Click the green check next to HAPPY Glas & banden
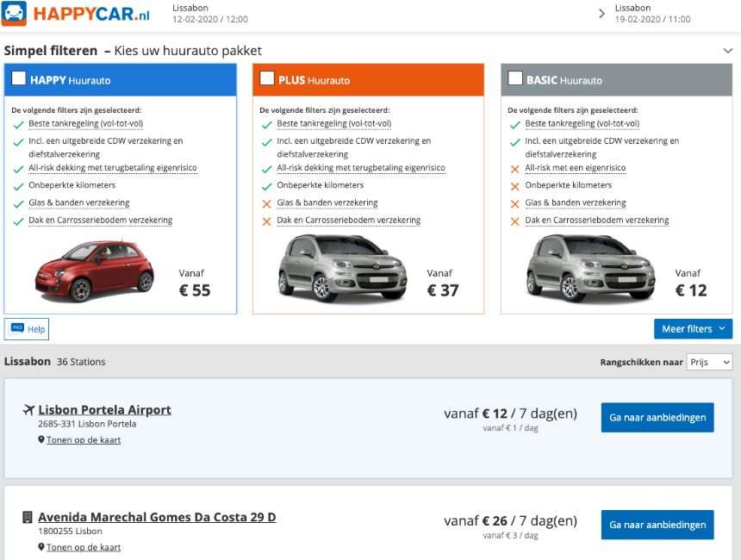 [x=18, y=204]
